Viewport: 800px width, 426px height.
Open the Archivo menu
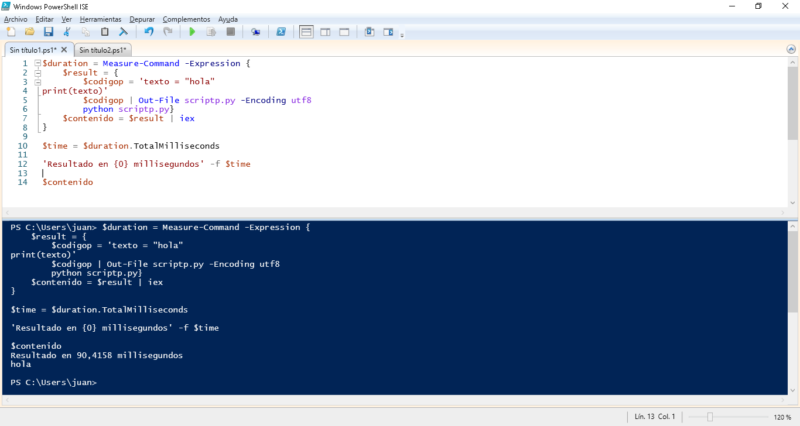pyautogui.click(x=16, y=19)
